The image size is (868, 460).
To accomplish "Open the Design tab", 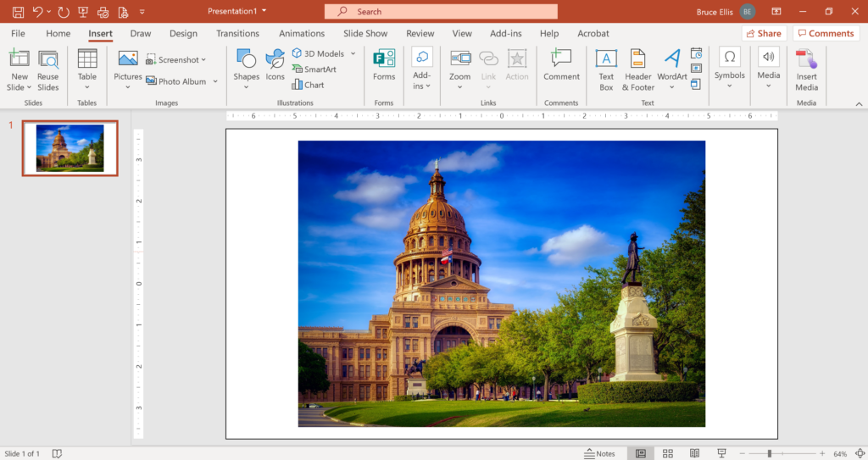I will pyautogui.click(x=183, y=34).
